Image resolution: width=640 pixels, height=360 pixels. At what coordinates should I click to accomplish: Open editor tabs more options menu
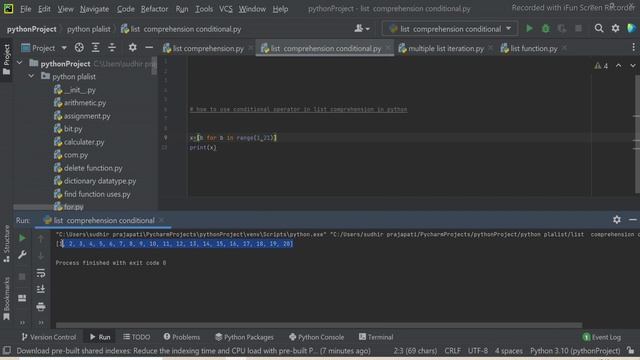coord(633,48)
